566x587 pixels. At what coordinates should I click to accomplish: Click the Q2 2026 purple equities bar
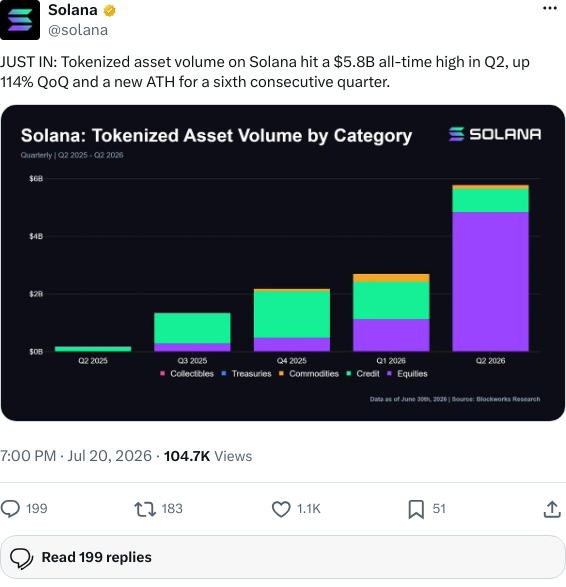(490, 282)
